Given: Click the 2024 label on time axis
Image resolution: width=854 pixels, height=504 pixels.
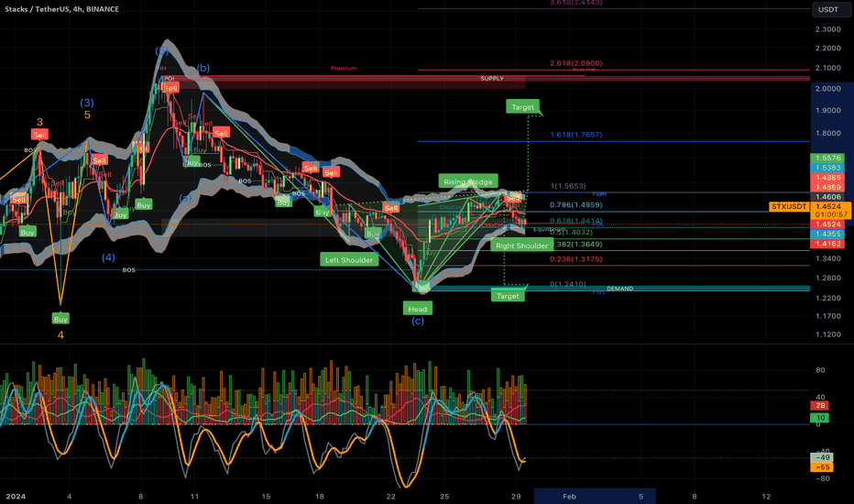Looking at the screenshot, I should click(x=16, y=497).
